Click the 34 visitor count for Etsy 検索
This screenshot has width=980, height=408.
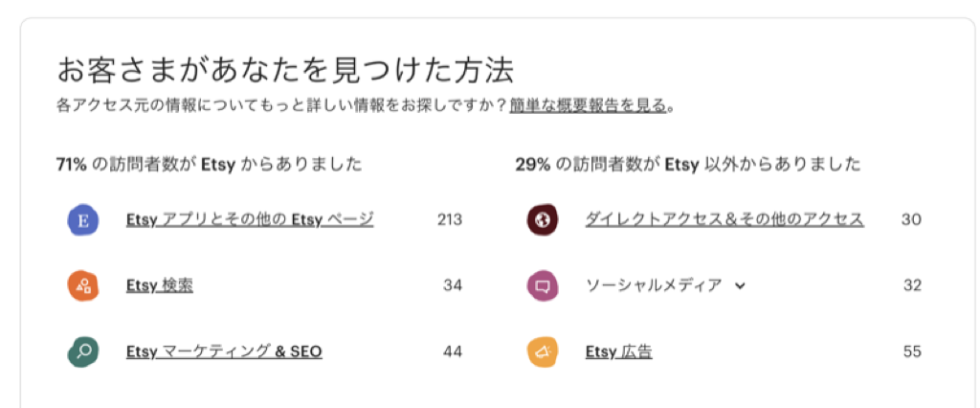[x=453, y=285]
